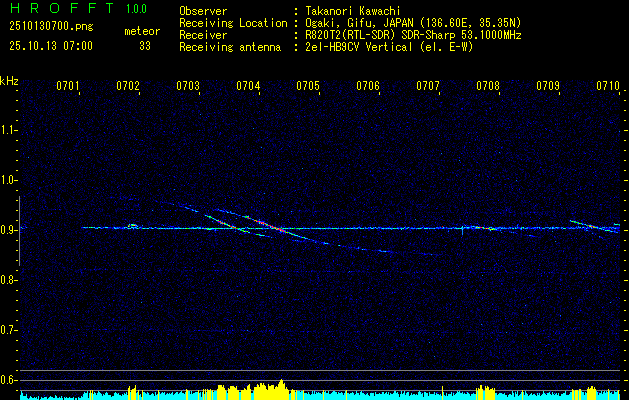The width and height of the screenshot is (629, 400).
Task: Click the small echo blip near 0702
Action: (x=132, y=225)
